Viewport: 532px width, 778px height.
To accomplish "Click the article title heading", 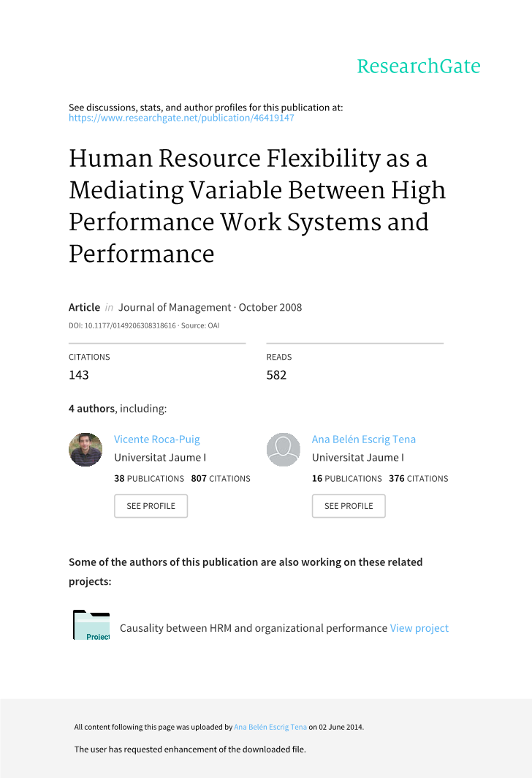I will pyautogui.click(x=256, y=205).
